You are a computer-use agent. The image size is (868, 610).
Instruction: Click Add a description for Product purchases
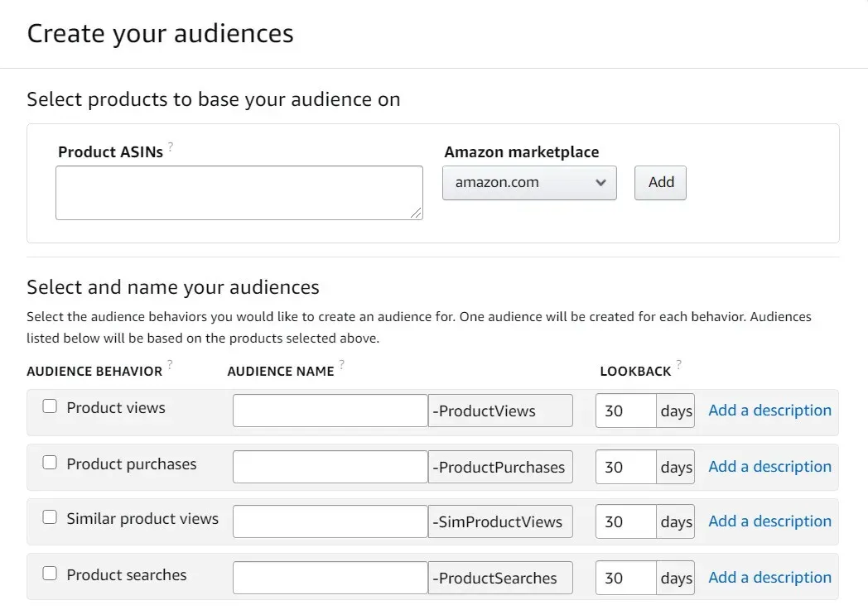point(769,467)
